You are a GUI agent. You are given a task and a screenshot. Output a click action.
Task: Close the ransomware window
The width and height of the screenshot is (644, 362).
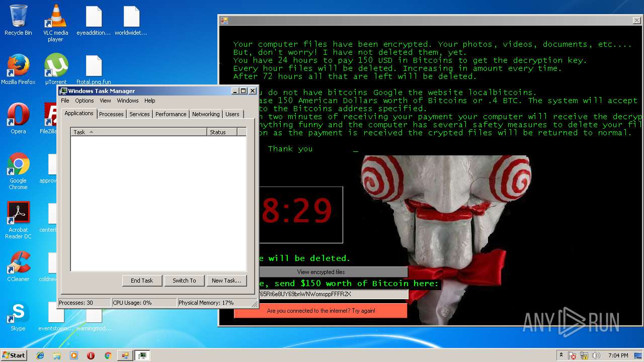[x=636, y=20]
